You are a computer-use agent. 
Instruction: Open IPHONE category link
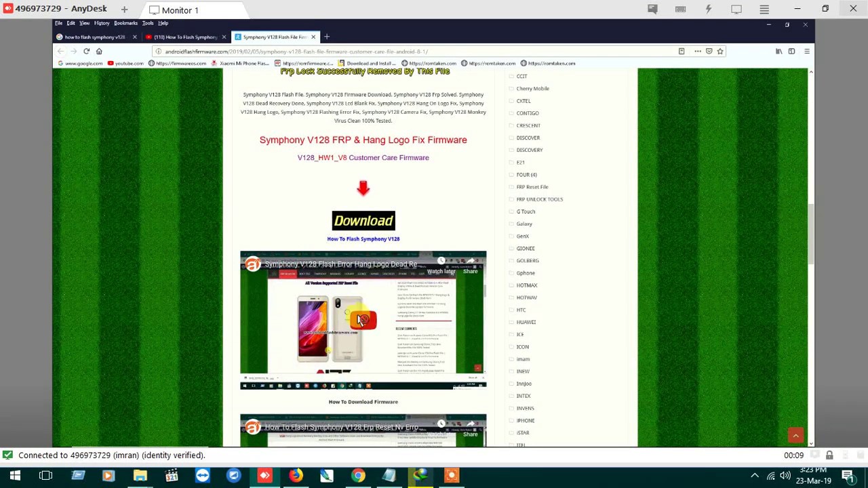pyautogui.click(x=525, y=420)
